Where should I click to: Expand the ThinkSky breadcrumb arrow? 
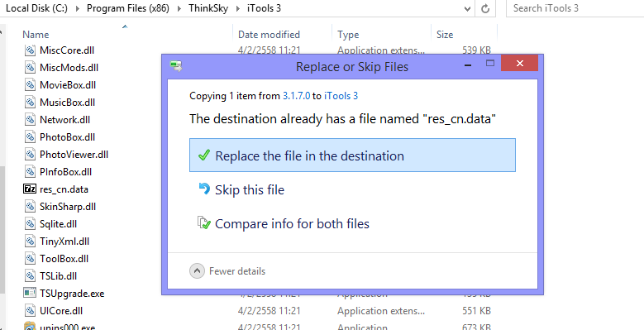238,8
